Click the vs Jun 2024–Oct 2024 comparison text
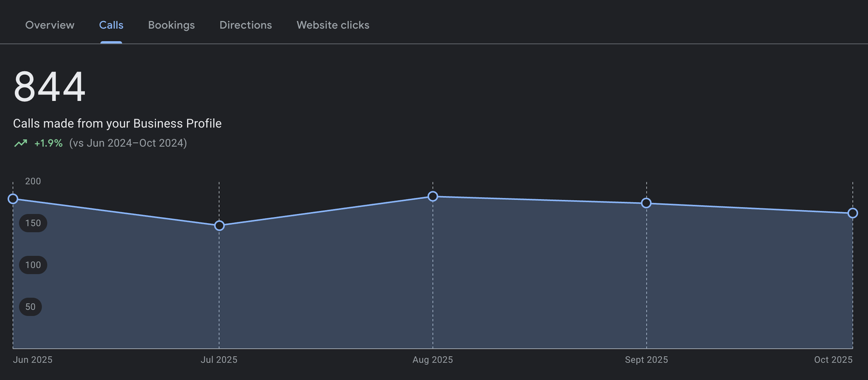868x380 pixels. (x=128, y=143)
